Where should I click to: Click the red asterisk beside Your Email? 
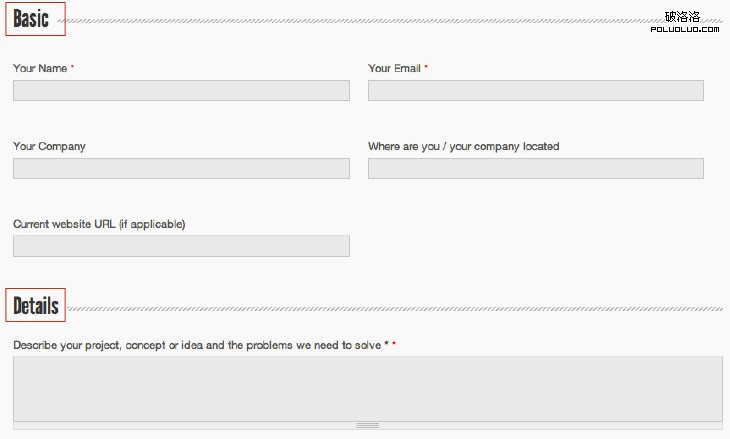tap(426, 68)
